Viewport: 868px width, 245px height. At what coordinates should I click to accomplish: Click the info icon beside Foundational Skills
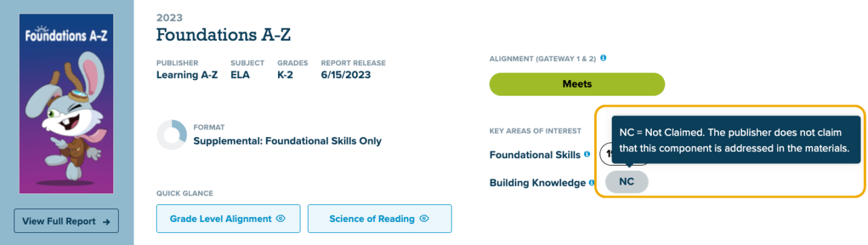pos(587,155)
